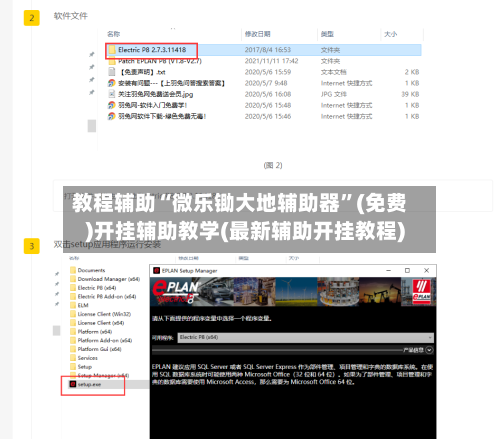Screen dimensions: 500x439
Task: Select the 关注羽兔网免费送会员.jpg file name
Action: click(x=156, y=94)
